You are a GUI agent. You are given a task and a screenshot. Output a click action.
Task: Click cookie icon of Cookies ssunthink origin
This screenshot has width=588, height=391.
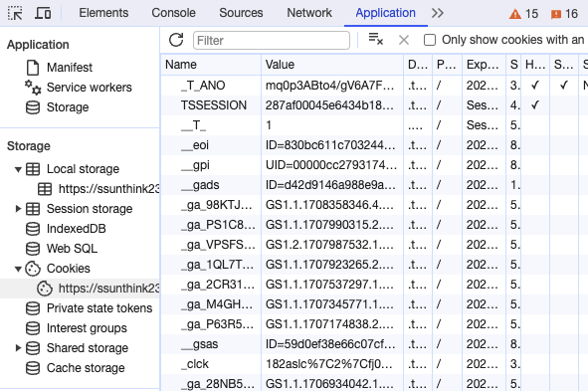45,289
